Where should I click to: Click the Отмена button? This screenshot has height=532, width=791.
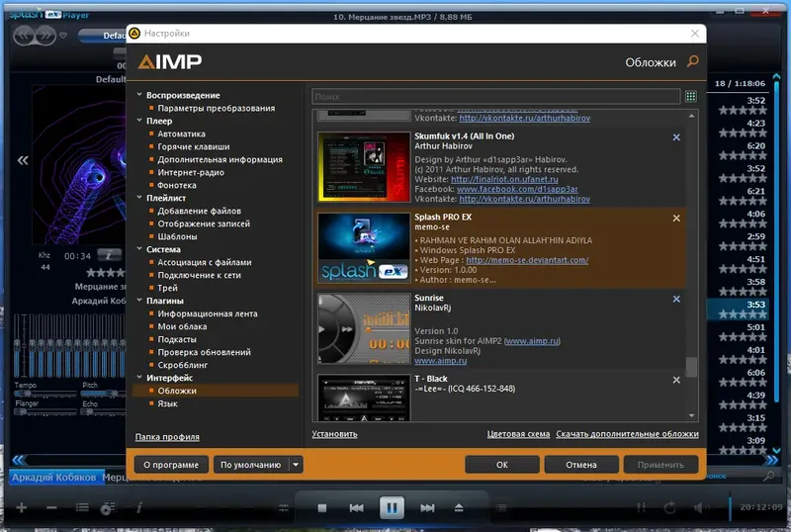[x=581, y=465]
